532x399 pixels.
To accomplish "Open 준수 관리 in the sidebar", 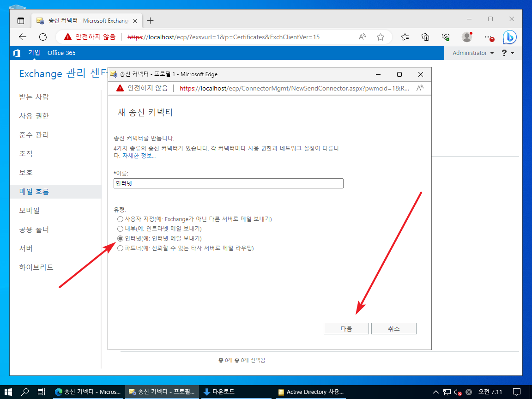I will pos(34,135).
